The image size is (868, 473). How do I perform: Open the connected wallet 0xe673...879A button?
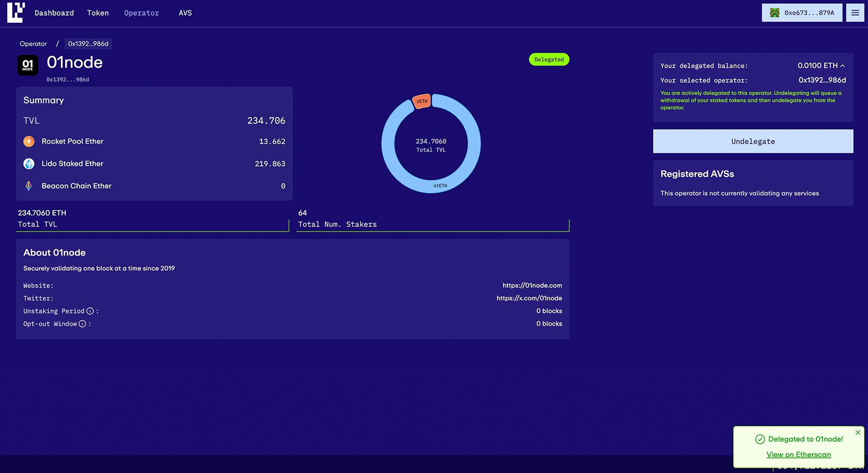point(802,13)
